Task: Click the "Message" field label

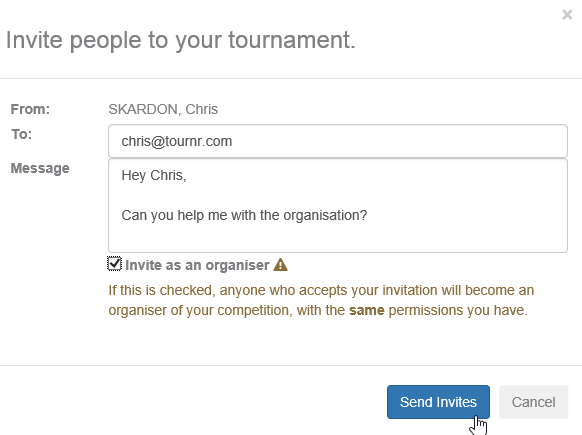Action: pyautogui.click(x=40, y=168)
